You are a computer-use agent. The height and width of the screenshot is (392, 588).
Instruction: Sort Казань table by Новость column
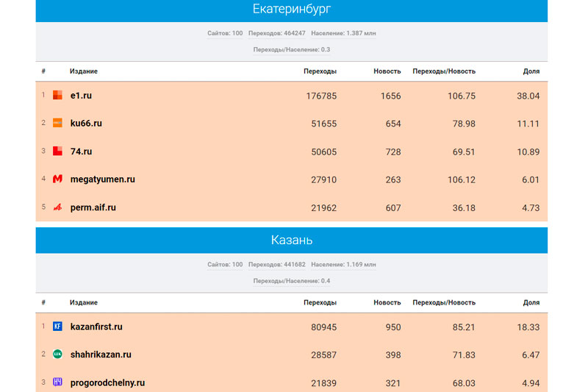click(387, 302)
